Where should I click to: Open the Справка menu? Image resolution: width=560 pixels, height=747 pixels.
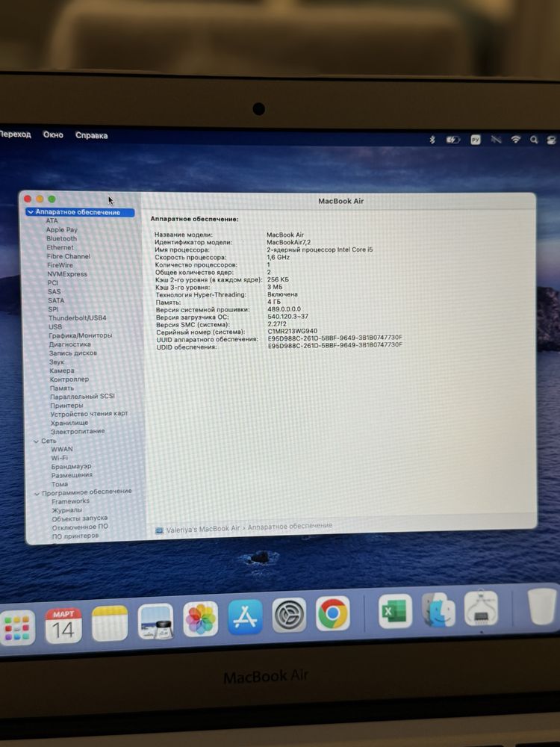pos(91,135)
